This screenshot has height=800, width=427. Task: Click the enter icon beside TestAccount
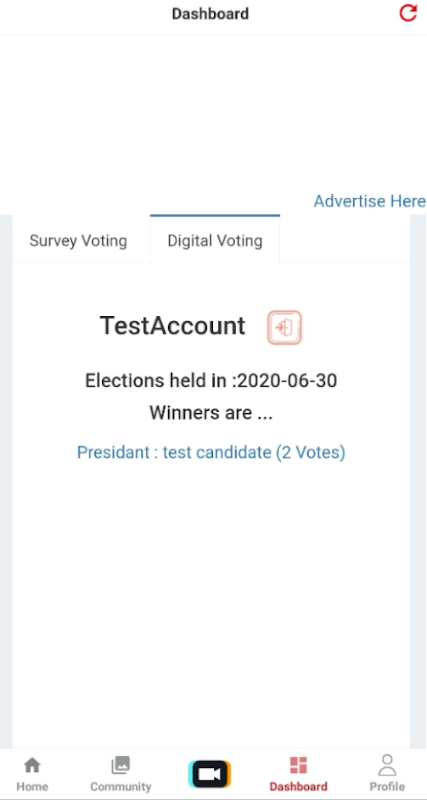tap(285, 328)
